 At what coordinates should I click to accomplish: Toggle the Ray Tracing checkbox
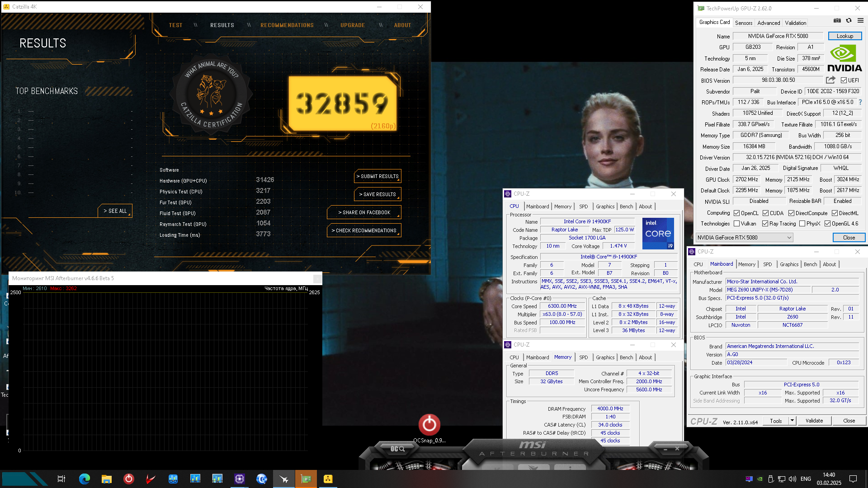(x=765, y=224)
